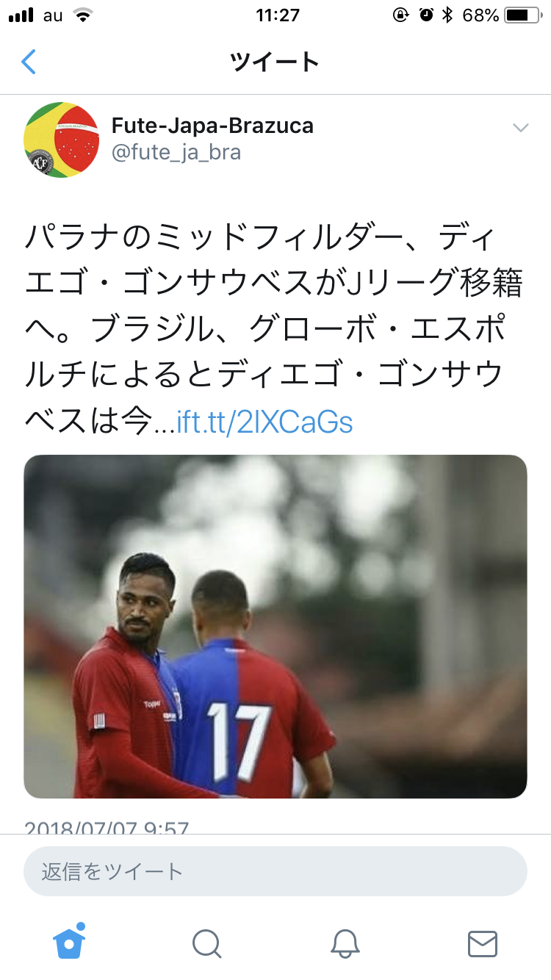Tap the Fute-Japa-Brazuca profile avatar

[x=62, y=139]
